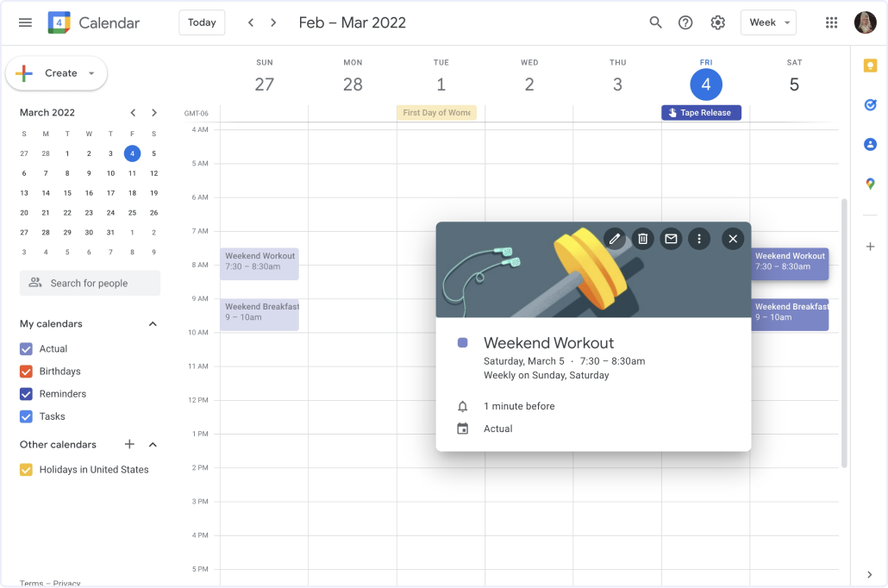Click the calendar grid vertical scrollbar
This screenshot has width=888, height=588.
[844, 333]
